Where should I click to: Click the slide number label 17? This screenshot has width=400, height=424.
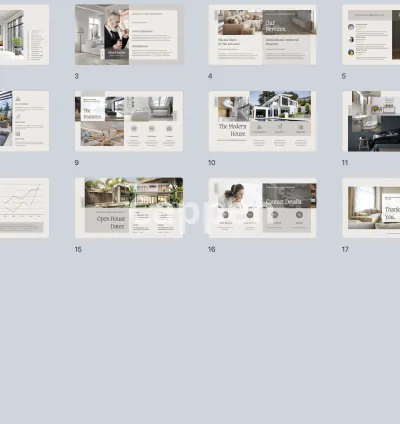(x=345, y=249)
